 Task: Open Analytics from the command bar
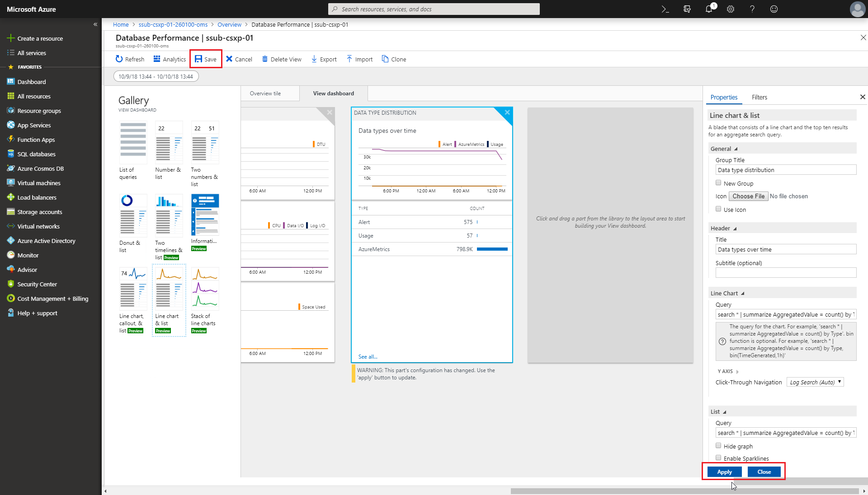pos(157,59)
